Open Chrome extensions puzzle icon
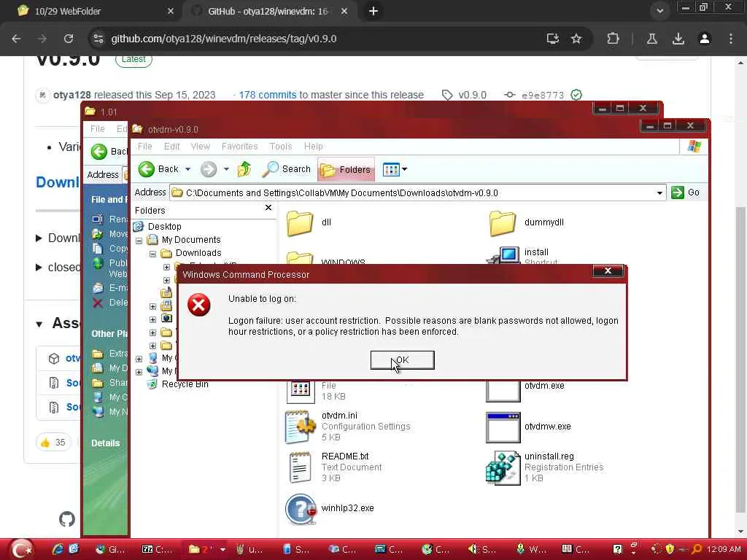Image resolution: width=747 pixels, height=560 pixels. coord(613,39)
